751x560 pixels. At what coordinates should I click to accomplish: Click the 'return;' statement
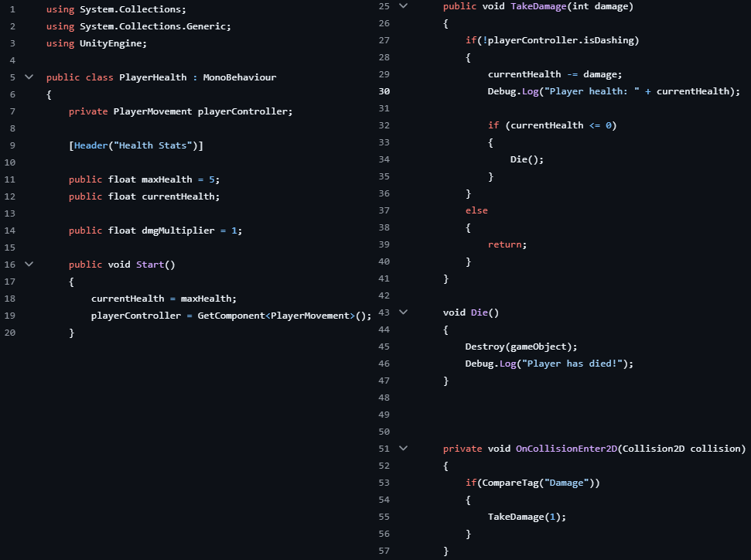507,244
